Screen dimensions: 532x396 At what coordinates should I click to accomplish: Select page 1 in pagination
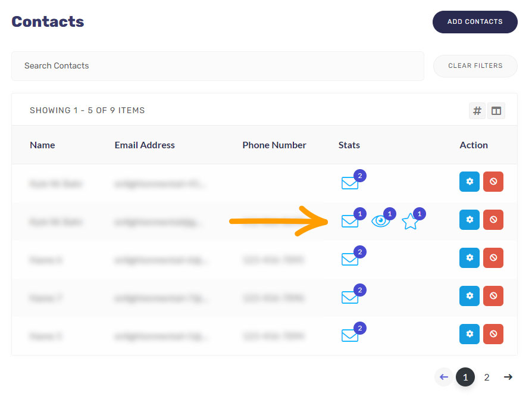click(x=465, y=377)
